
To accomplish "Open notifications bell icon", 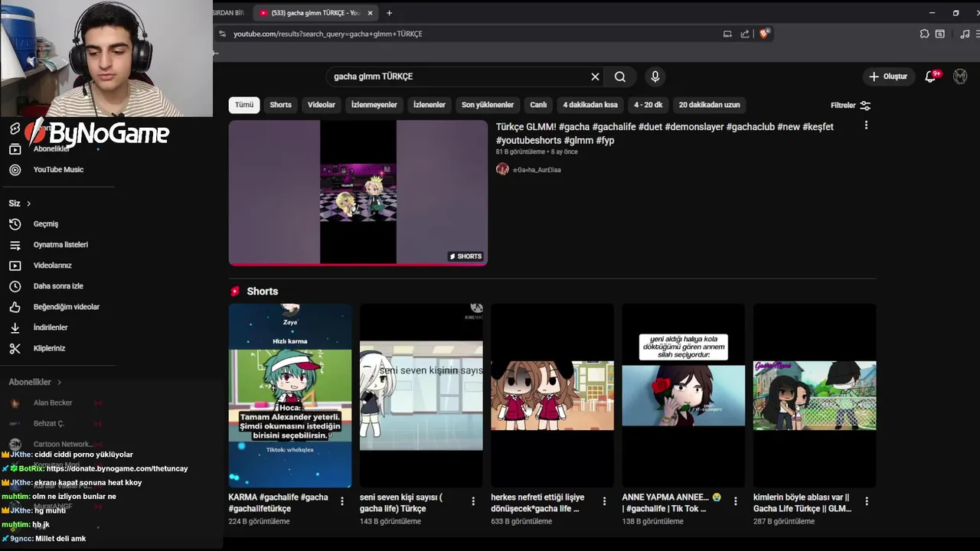I will click(x=931, y=77).
